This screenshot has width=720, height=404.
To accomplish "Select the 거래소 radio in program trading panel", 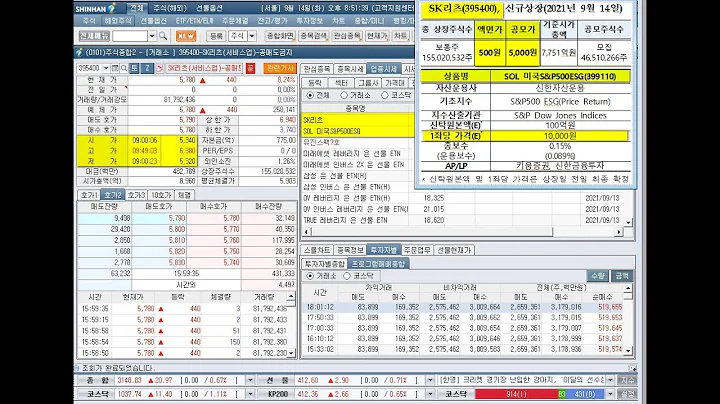I will [310, 276].
